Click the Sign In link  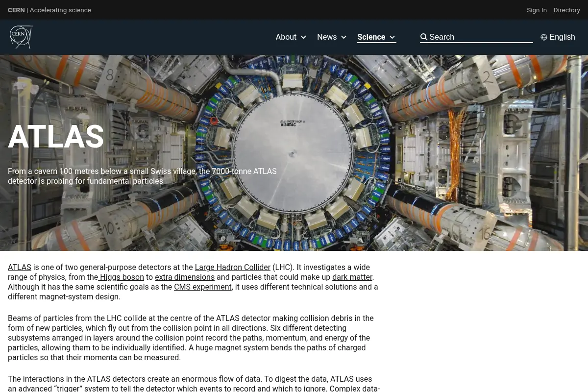point(537,10)
